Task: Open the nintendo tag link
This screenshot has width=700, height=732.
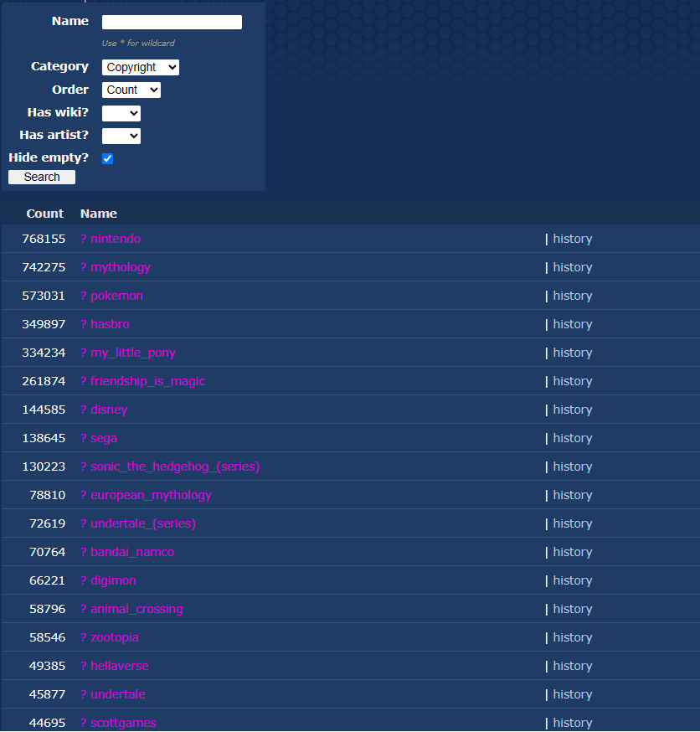Action: coord(116,239)
